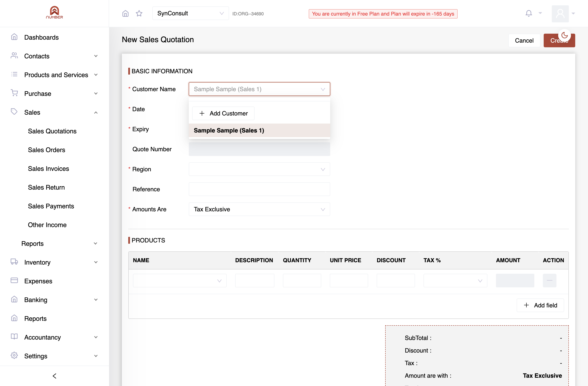Click the Accountancy book icon

point(14,337)
